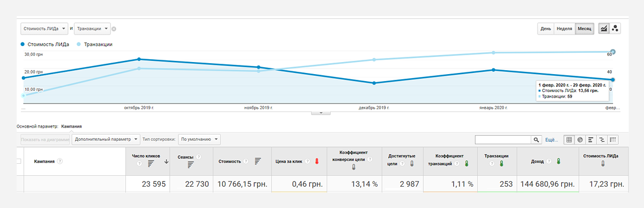The width and height of the screenshot is (644, 208).
Task: Sort by the Сеансы column header
Action: (186, 157)
